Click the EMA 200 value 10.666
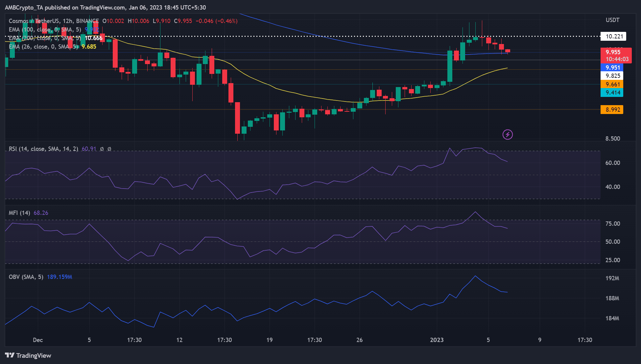This screenshot has width=641, height=364. click(x=94, y=38)
